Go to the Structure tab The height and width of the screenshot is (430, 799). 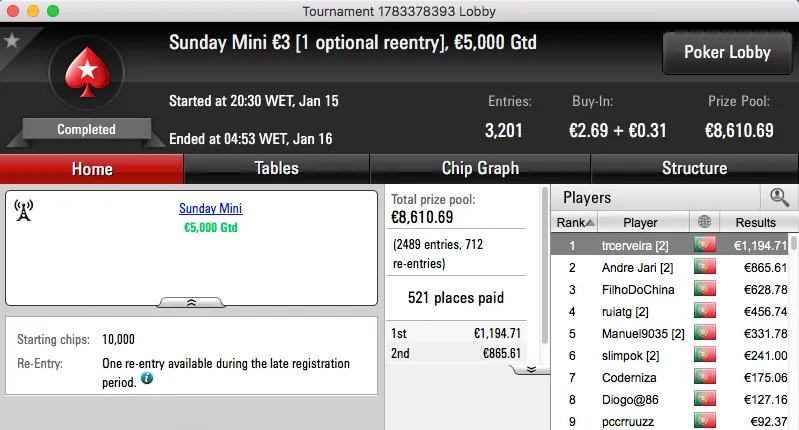[694, 168]
